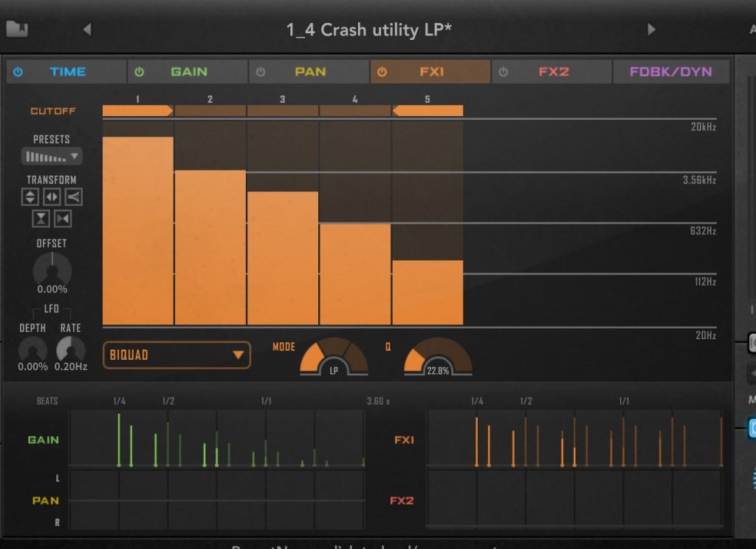Click the vertical flip transform icon
This screenshot has height=549, width=756.
point(30,197)
